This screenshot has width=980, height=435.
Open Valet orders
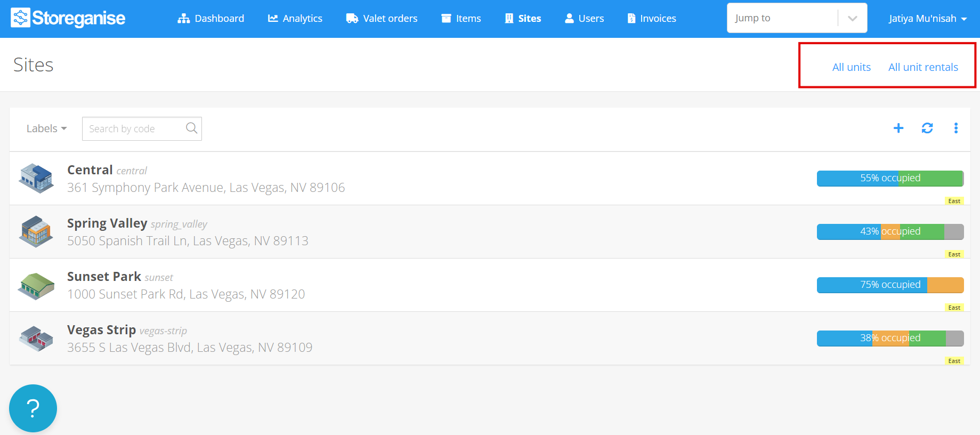tap(382, 18)
